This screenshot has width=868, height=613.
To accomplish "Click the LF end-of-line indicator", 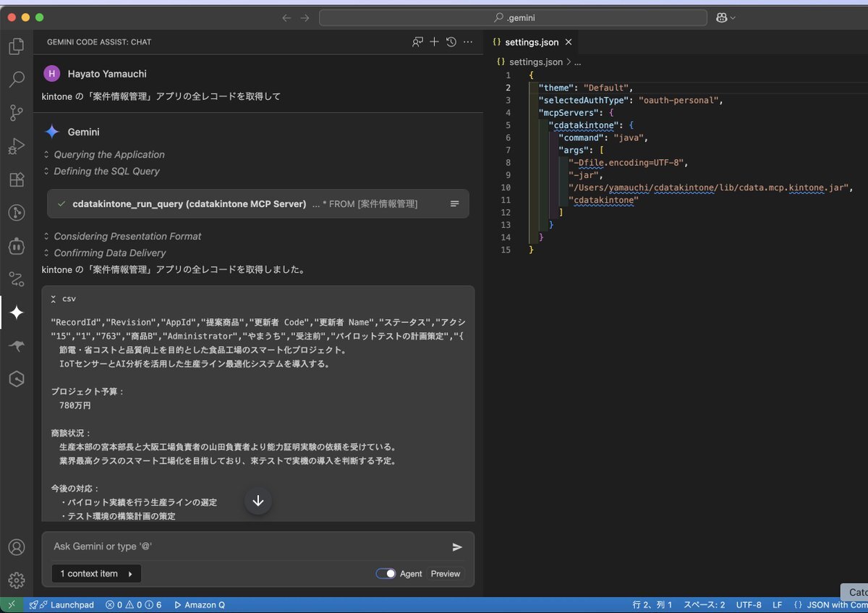I will (x=778, y=604).
